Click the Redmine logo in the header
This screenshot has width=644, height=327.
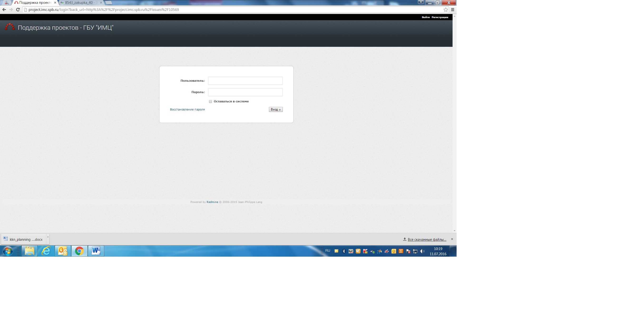(x=10, y=27)
